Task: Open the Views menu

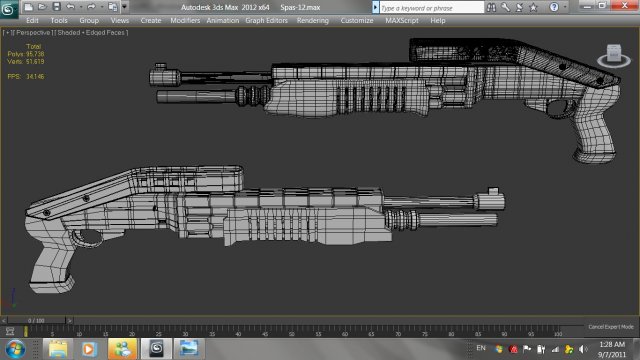Action: tap(120, 20)
